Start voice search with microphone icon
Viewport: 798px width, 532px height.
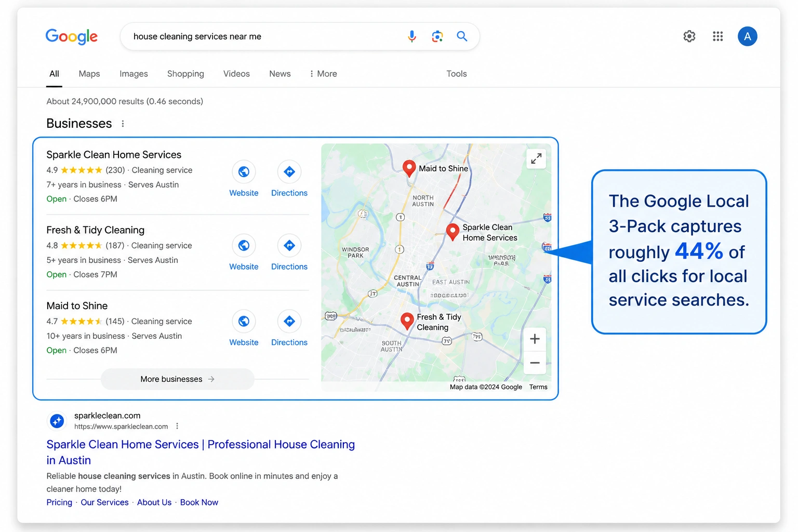412,36
